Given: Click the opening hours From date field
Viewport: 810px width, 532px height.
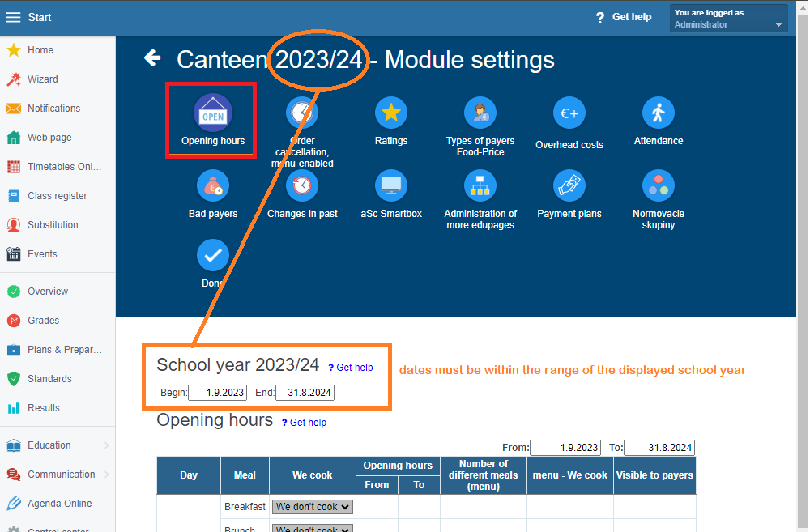Looking at the screenshot, I should point(565,448).
